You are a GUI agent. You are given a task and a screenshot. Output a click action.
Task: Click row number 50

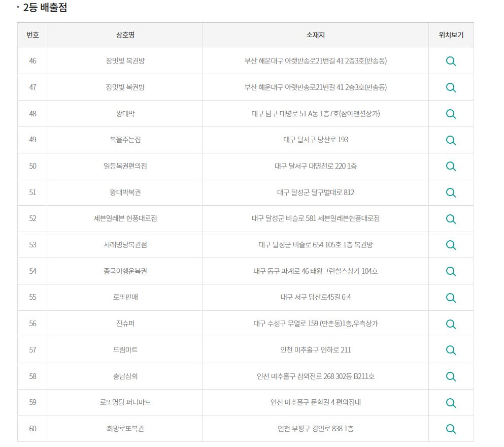coord(33,166)
